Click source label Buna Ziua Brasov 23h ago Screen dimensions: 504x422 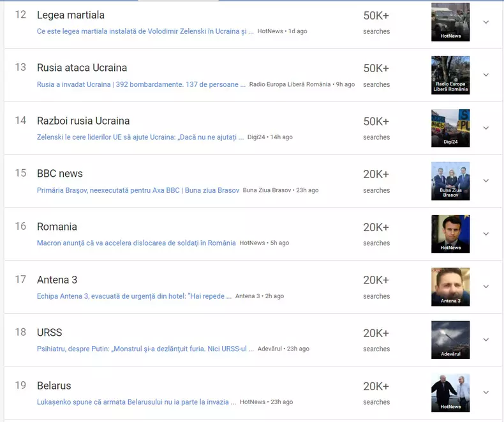pyautogui.click(x=281, y=190)
